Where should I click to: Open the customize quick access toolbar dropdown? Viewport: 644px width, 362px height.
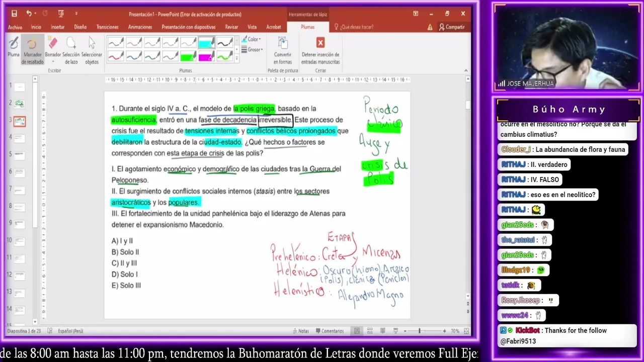[x=76, y=14]
